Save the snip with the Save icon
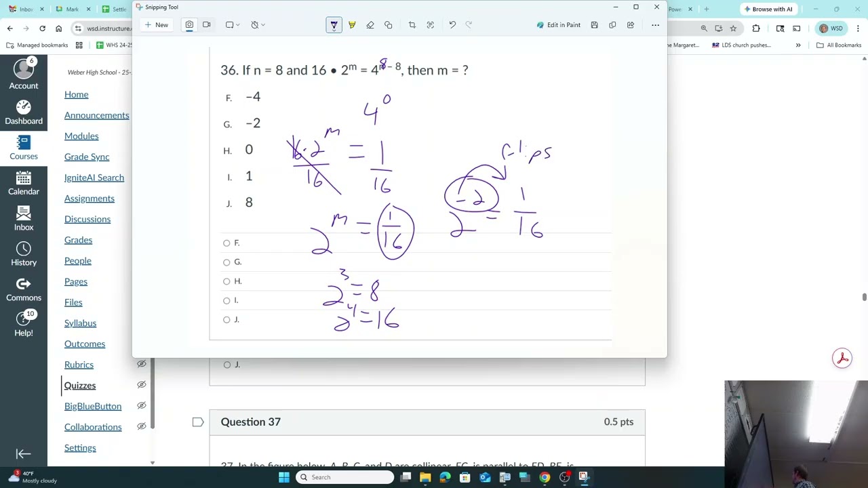 (594, 25)
